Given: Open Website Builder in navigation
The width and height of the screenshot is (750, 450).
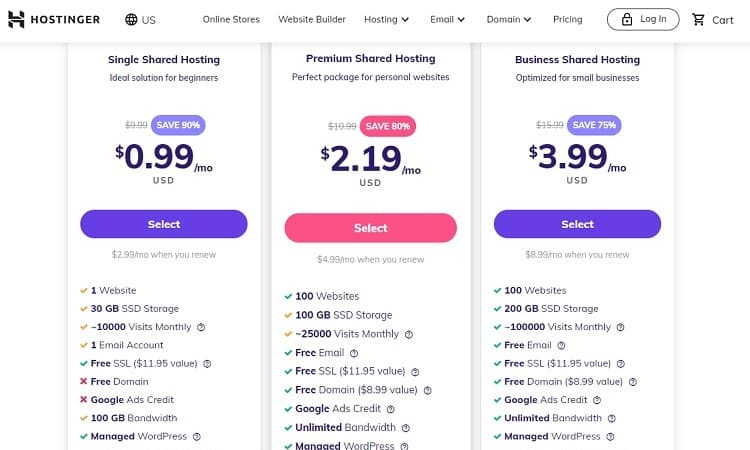Looking at the screenshot, I should (312, 20).
